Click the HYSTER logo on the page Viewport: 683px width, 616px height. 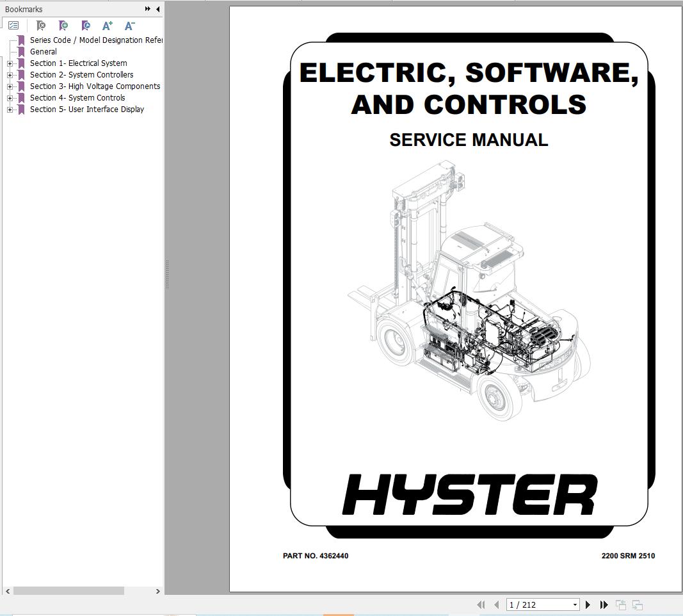(470, 494)
